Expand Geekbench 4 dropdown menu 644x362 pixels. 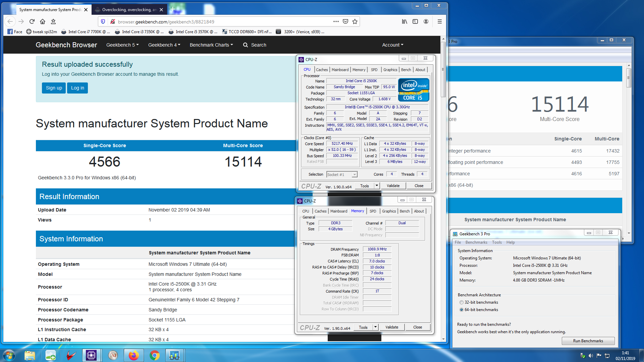click(164, 45)
